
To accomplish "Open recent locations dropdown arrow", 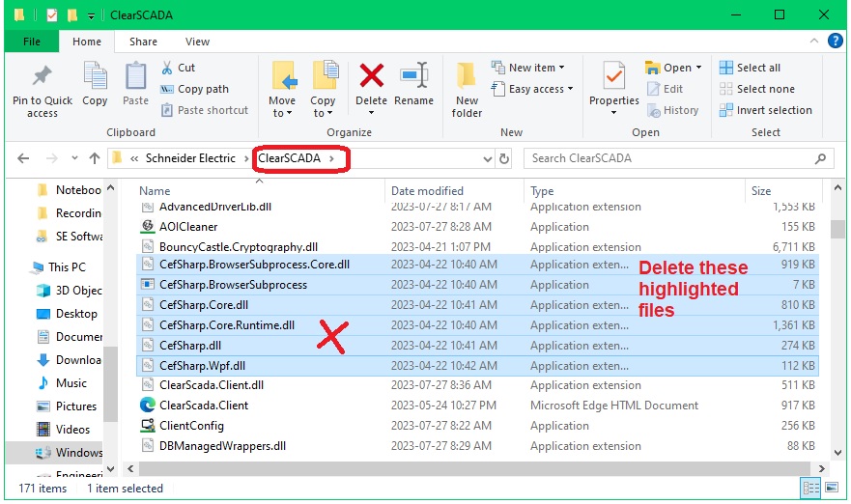I will (x=75, y=158).
